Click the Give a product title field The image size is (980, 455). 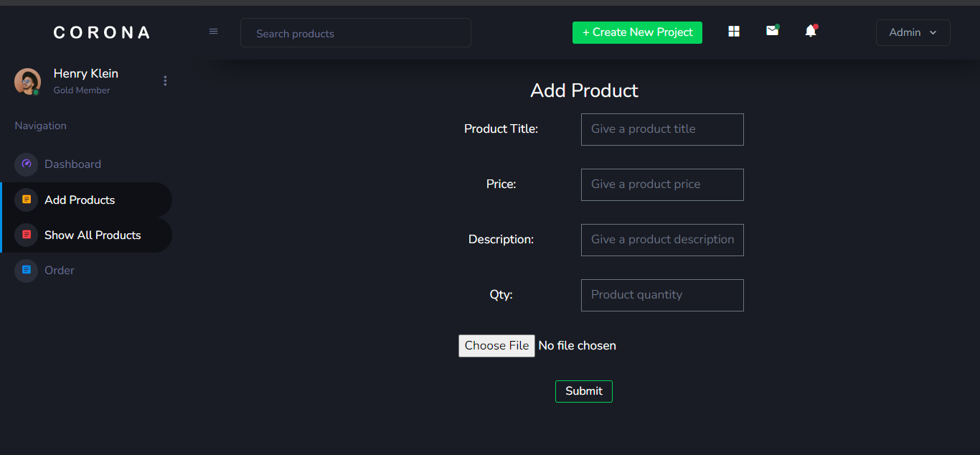(x=661, y=129)
